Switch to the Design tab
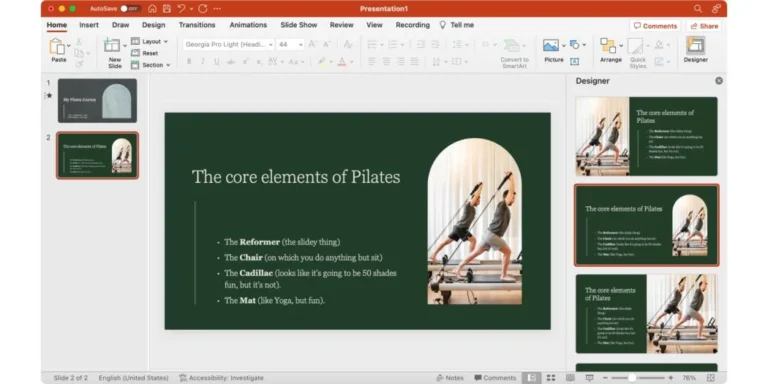768x384 pixels. [154, 25]
